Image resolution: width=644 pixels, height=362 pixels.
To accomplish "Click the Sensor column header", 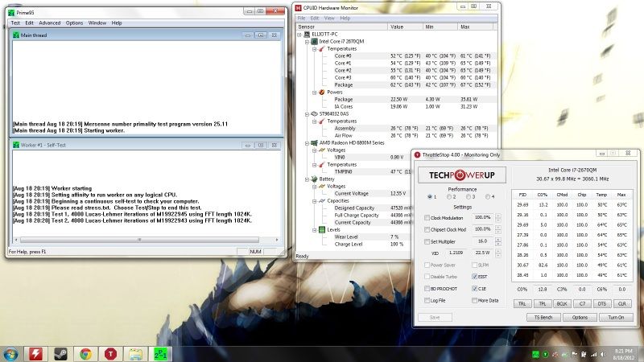I will [x=341, y=27].
